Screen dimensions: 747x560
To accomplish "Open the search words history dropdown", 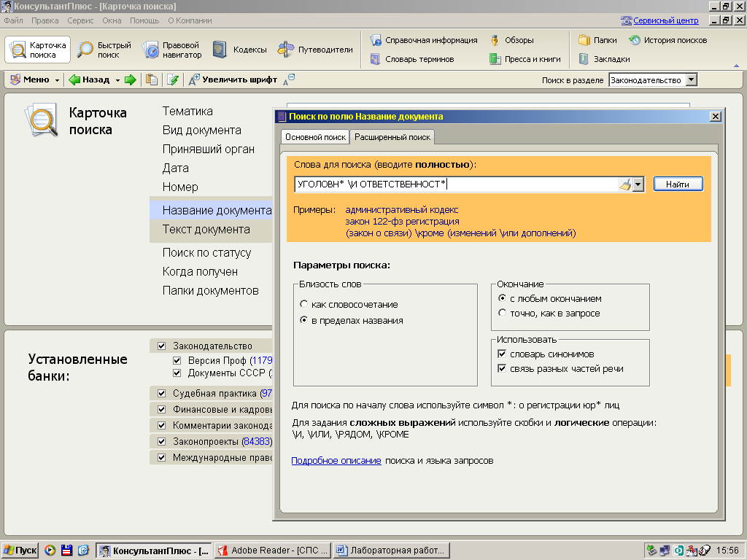I will pyautogui.click(x=638, y=184).
